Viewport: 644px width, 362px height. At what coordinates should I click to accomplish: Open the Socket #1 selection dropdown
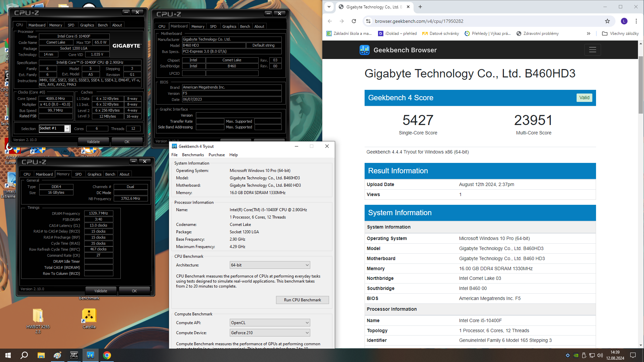pos(67,129)
